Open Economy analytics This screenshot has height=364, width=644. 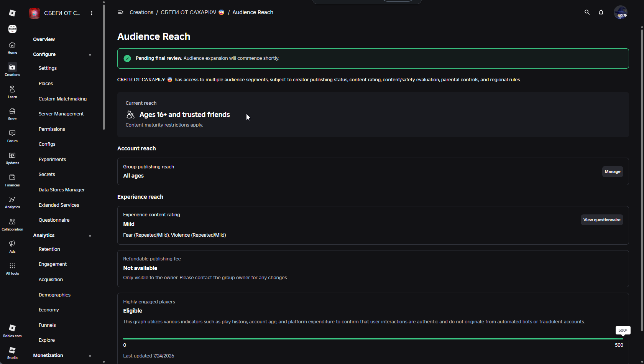click(49, 310)
